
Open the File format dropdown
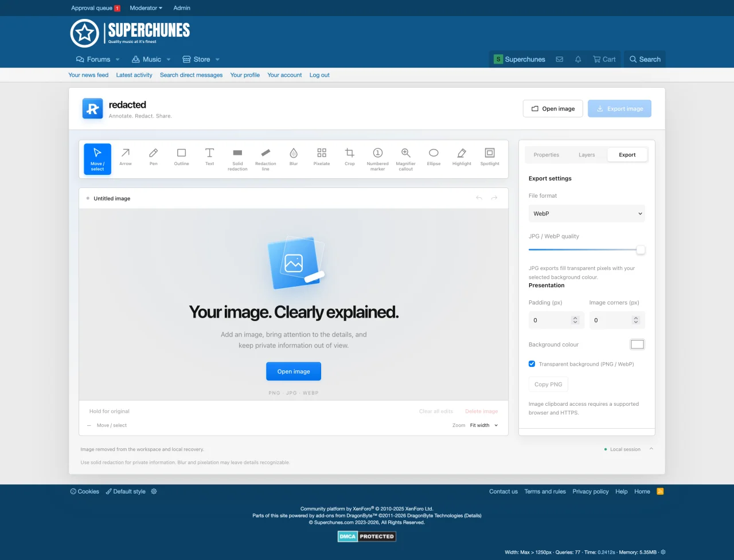(587, 213)
